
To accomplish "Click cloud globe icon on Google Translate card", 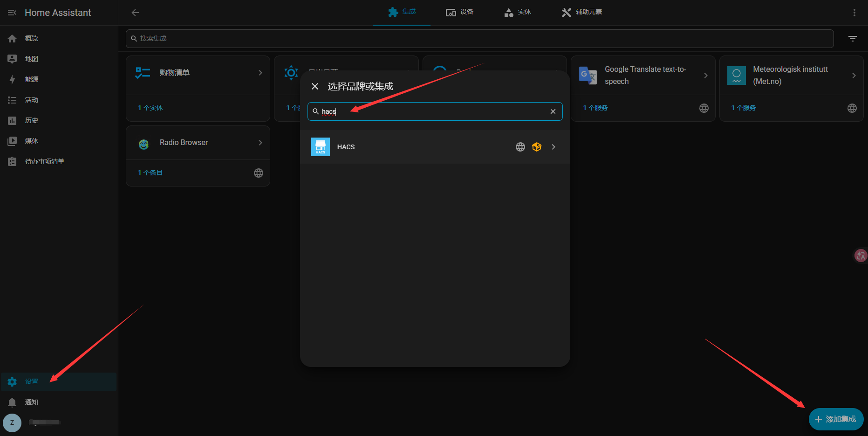I will pos(704,108).
